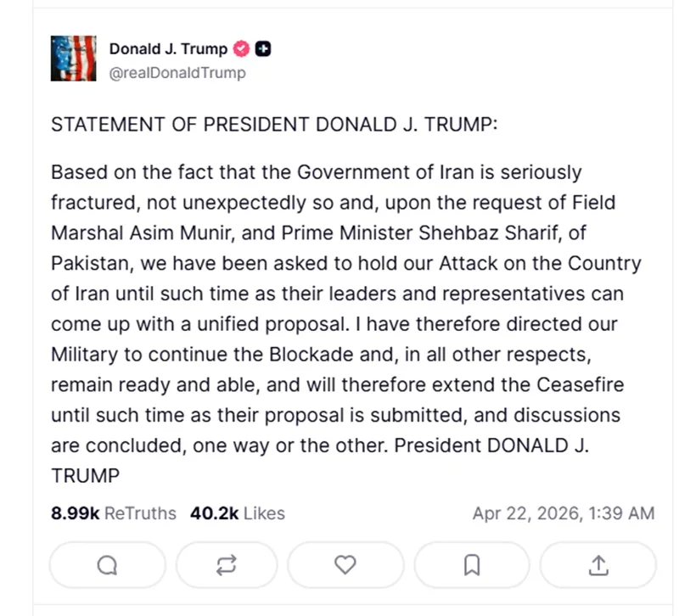Follow the account using the plus icon

263,48
